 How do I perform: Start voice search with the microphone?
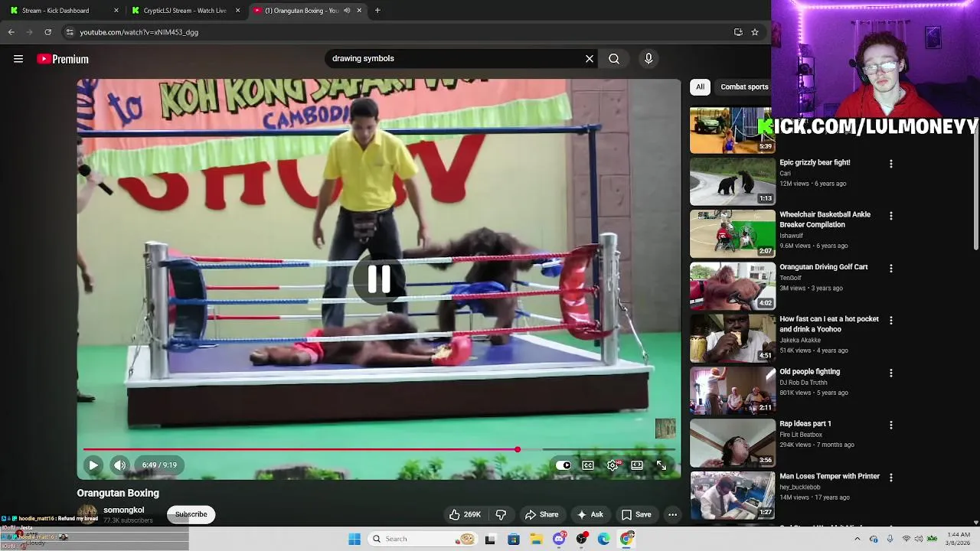click(x=648, y=59)
